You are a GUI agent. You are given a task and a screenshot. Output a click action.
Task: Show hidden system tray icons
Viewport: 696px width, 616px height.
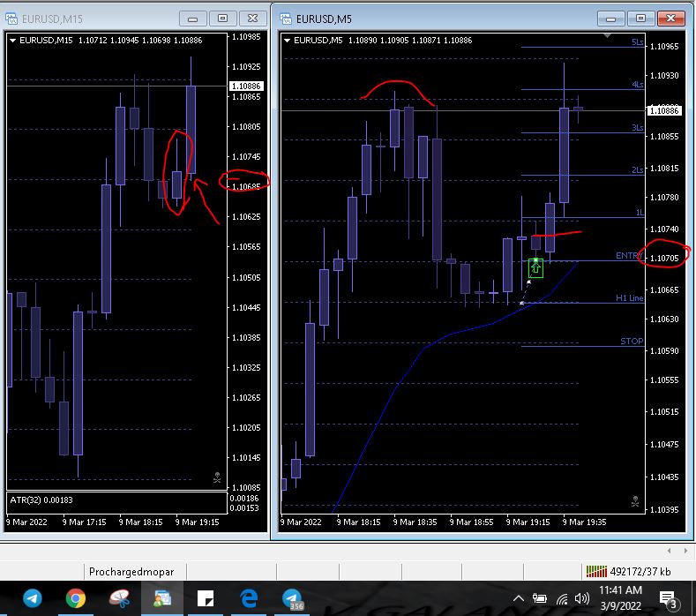click(518, 598)
